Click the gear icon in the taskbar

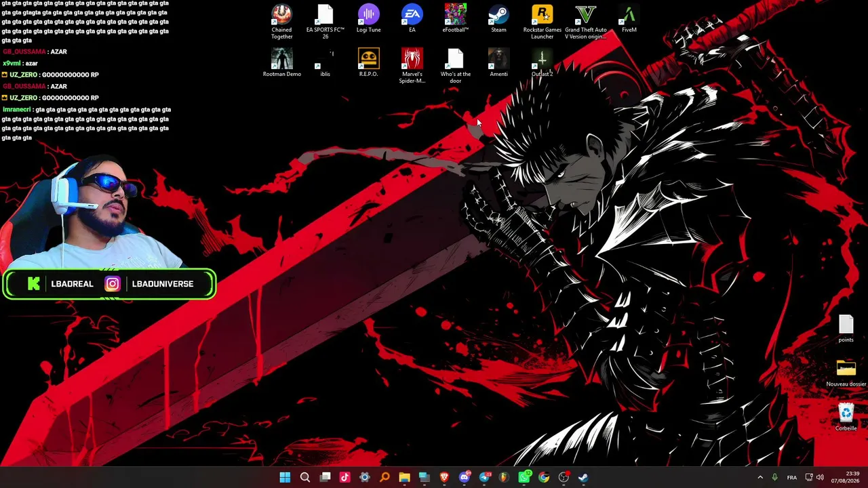pos(365,477)
